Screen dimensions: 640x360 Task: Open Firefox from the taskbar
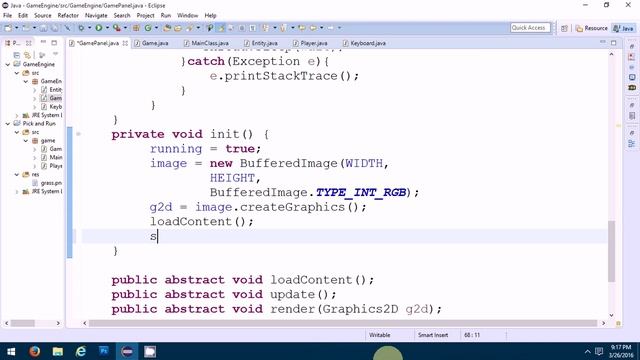point(34,351)
